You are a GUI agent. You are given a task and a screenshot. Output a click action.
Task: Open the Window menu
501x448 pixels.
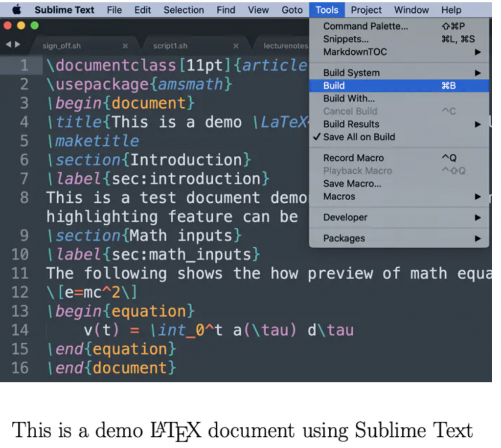pos(411,10)
